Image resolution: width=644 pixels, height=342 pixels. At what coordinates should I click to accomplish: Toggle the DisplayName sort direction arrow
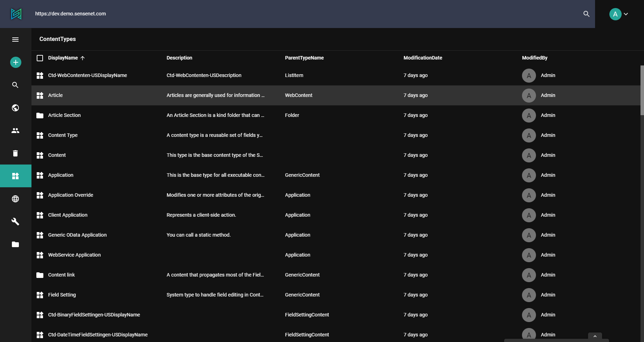[83, 58]
